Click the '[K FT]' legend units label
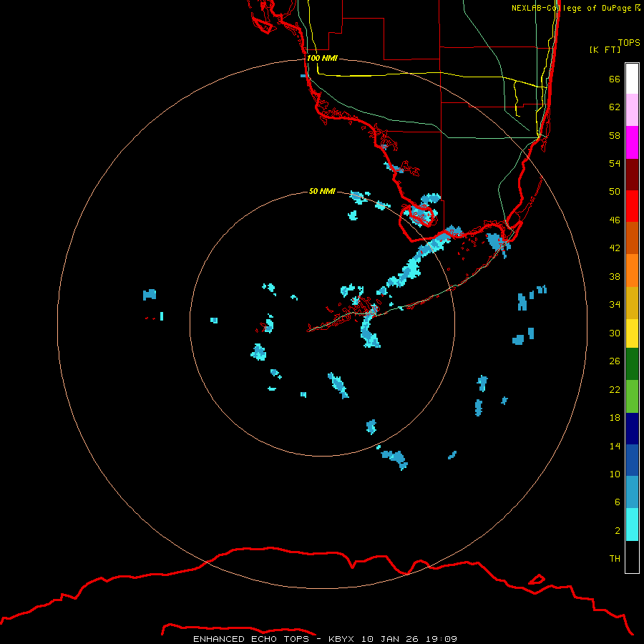644x644 pixels. (x=605, y=49)
